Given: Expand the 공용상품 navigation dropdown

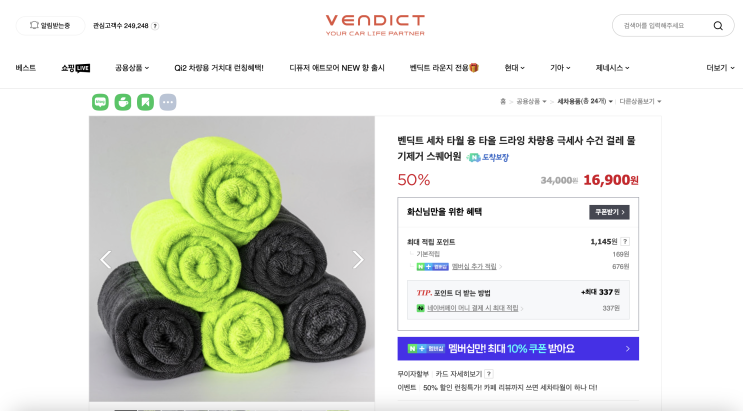Looking at the screenshot, I should pyautogui.click(x=132, y=68).
